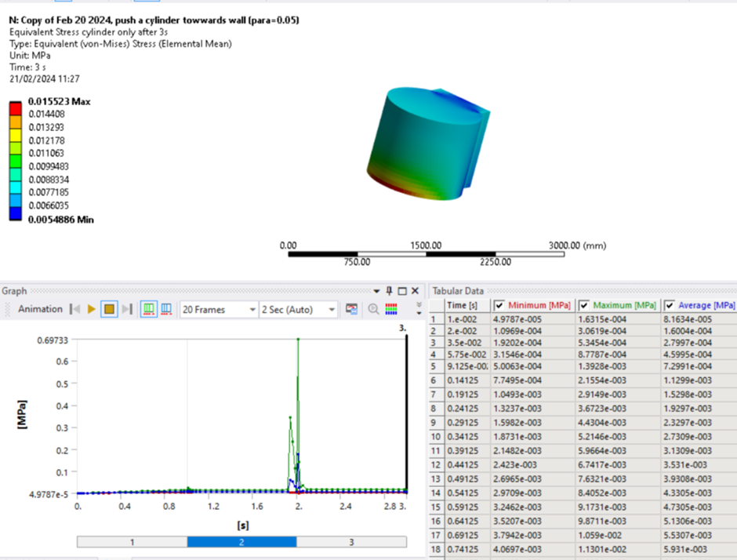Click the 'Unit: MPa' label
Viewport: 737px width, 560px height.
[30, 56]
